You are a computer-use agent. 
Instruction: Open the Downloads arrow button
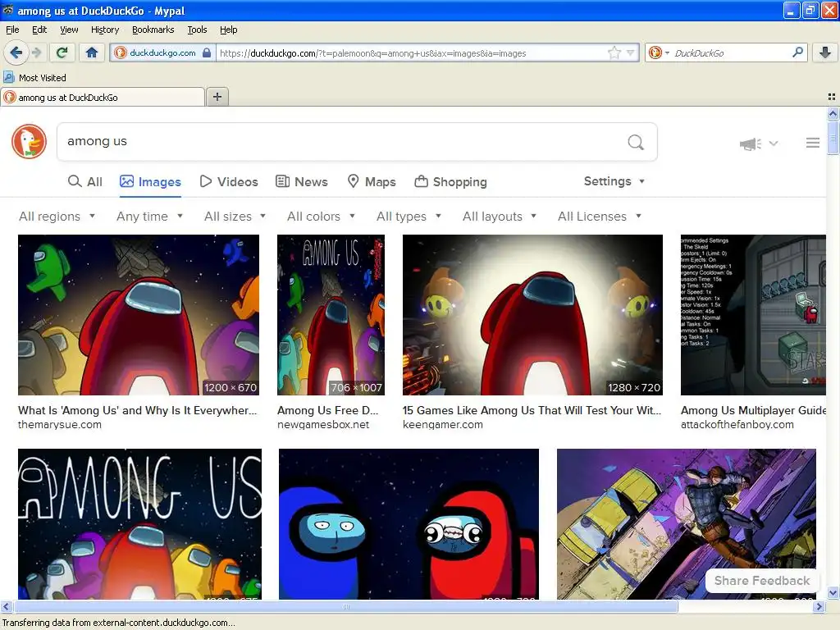coord(825,52)
